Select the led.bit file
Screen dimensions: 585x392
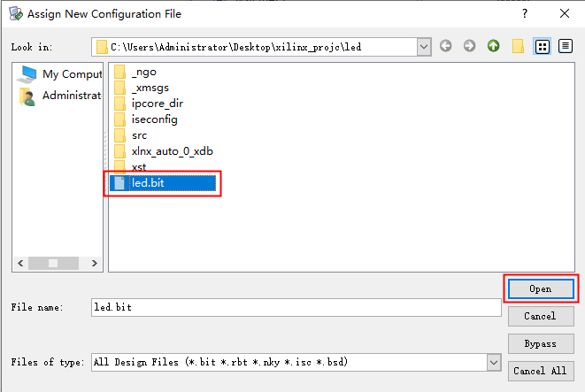tap(150, 183)
